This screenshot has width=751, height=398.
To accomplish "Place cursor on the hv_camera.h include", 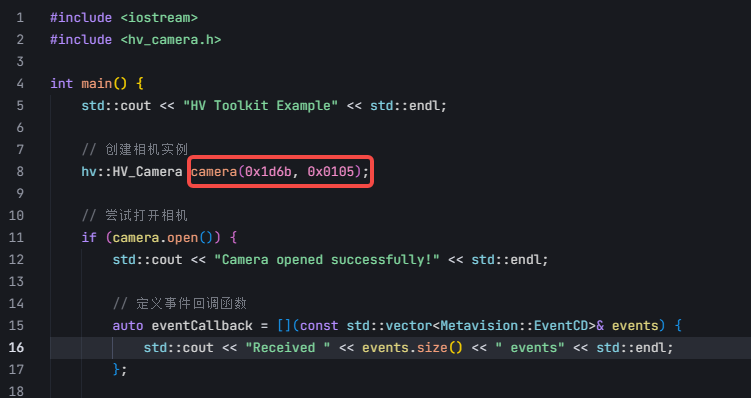I will [171, 40].
